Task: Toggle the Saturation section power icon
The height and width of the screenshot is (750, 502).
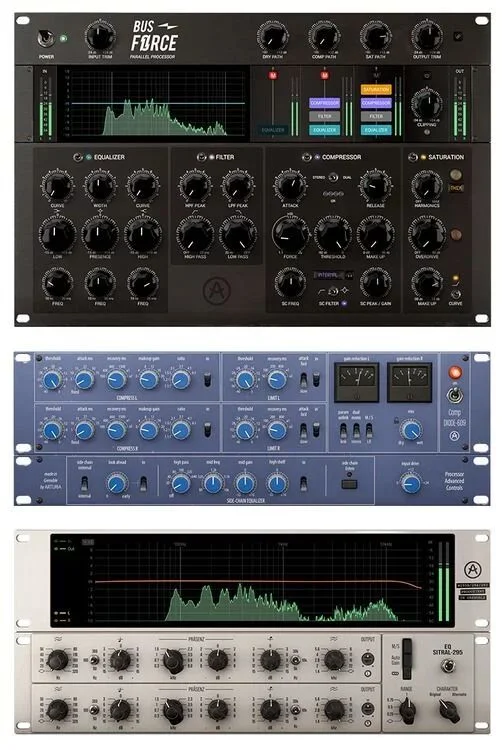Action: point(413,157)
